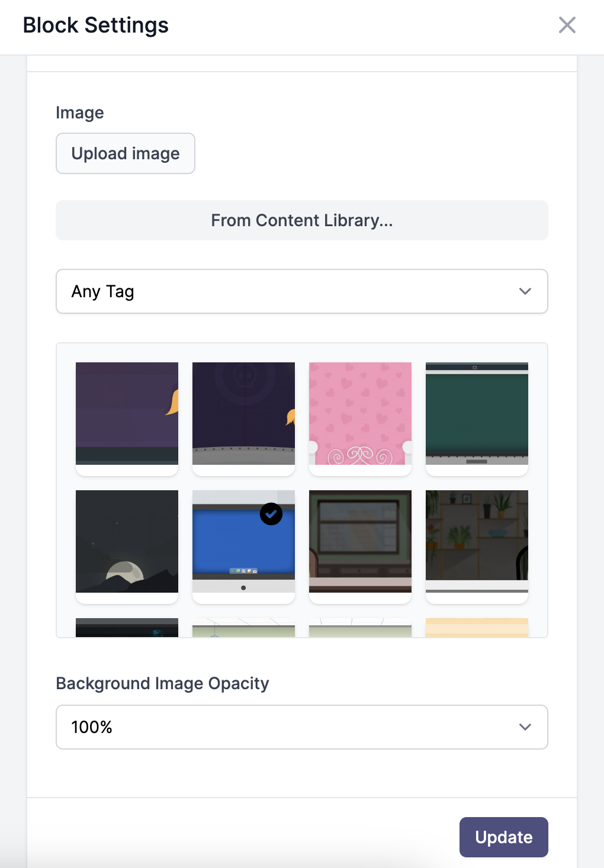604x868 pixels.
Task: Select the pink hearts background thumbnail
Action: (x=360, y=413)
